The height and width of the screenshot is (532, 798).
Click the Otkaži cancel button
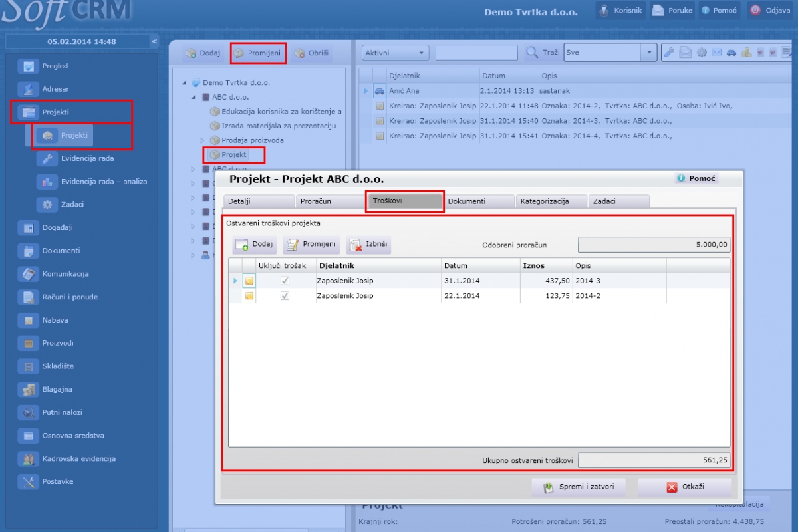[x=685, y=487]
